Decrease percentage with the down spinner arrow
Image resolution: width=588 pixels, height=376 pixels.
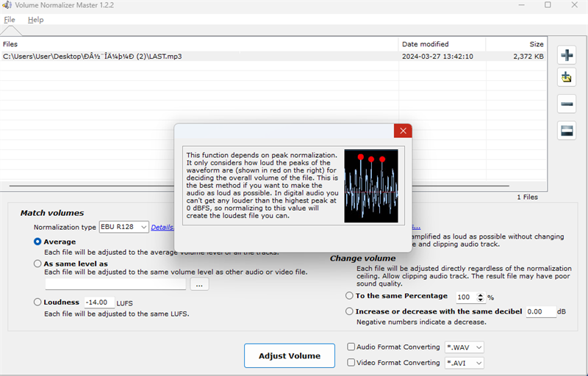[481, 300]
